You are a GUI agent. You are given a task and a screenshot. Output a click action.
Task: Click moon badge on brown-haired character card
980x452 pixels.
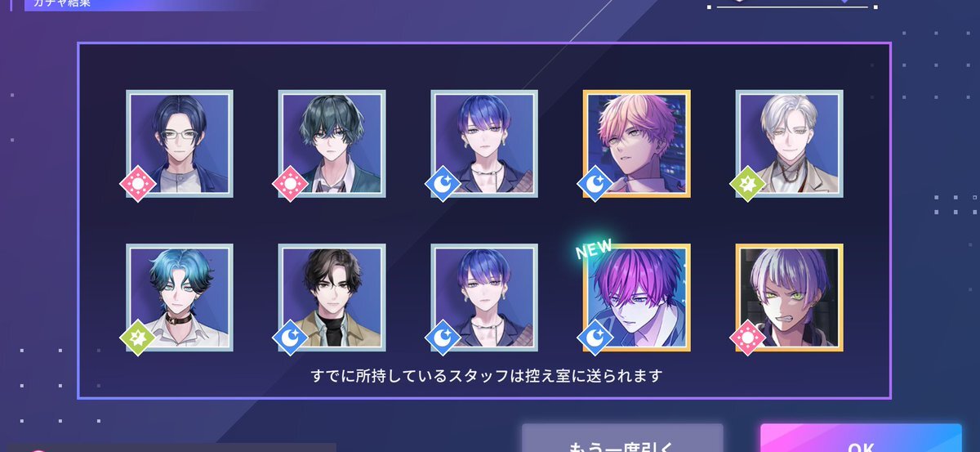tap(290, 338)
